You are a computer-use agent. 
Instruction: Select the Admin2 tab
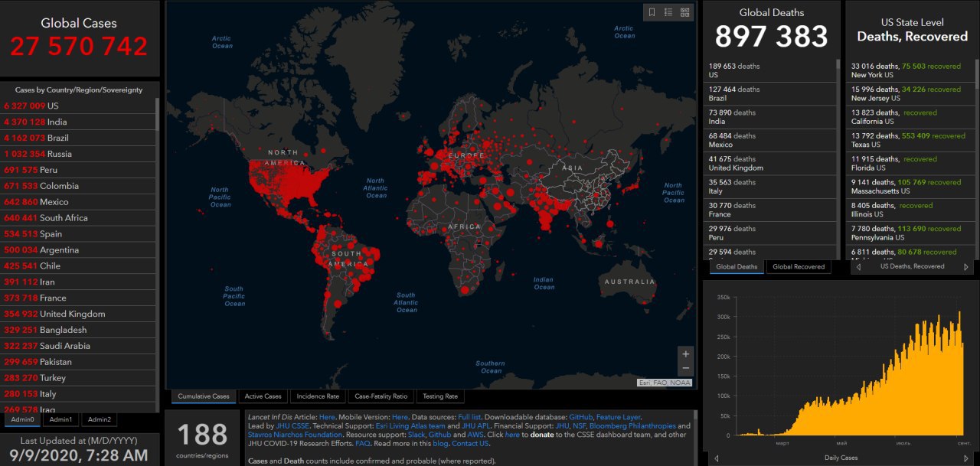pos(99,419)
